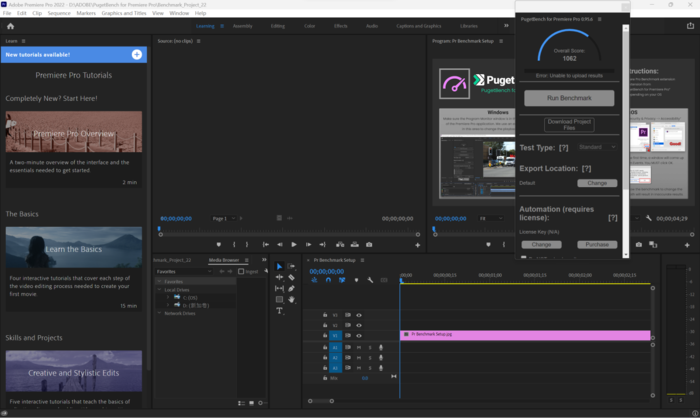Open the File menu

[x=7, y=13]
